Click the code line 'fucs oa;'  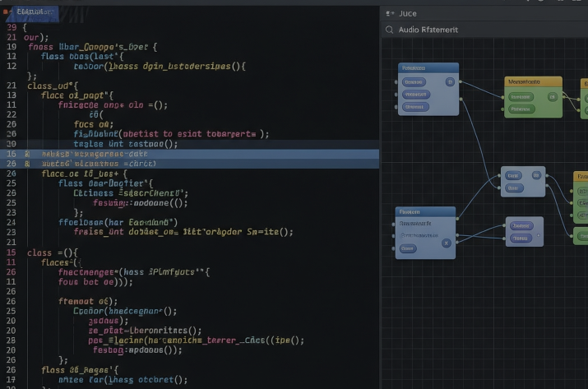click(x=94, y=124)
